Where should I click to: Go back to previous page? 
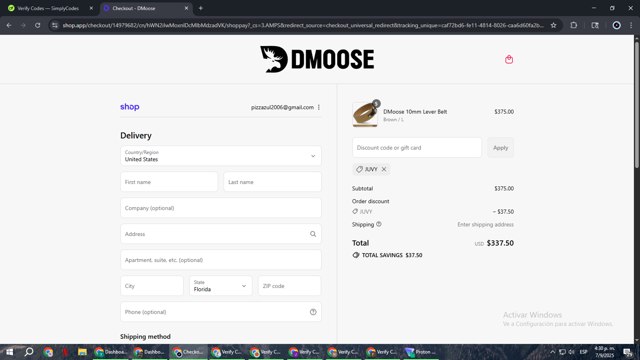click(x=9, y=25)
